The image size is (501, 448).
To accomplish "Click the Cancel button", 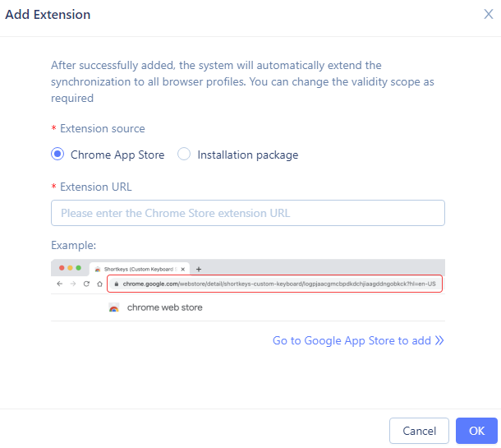I will (x=419, y=431).
